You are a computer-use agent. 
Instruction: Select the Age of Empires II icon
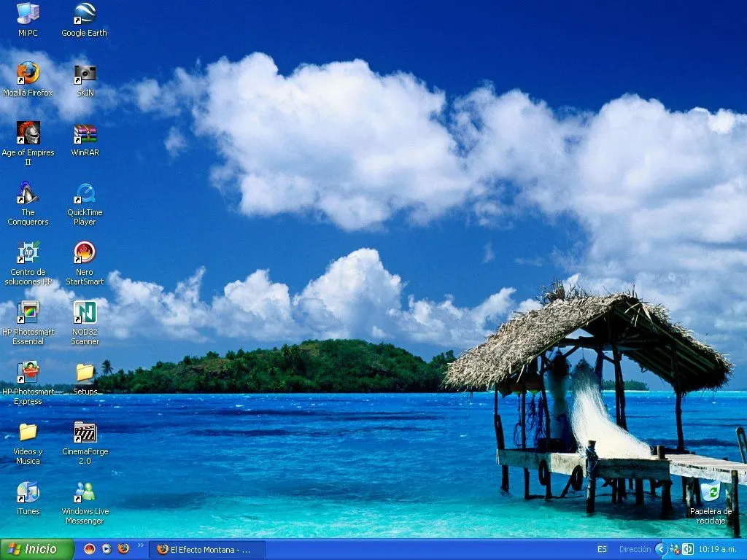click(x=28, y=133)
